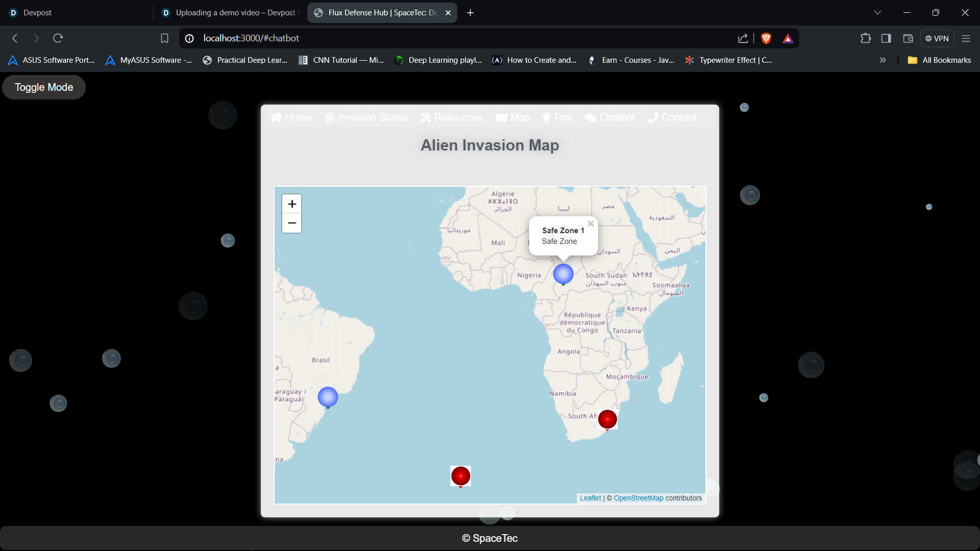
Task: Click the blue safe zone marker in Brazil
Action: pyautogui.click(x=328, y=397)
